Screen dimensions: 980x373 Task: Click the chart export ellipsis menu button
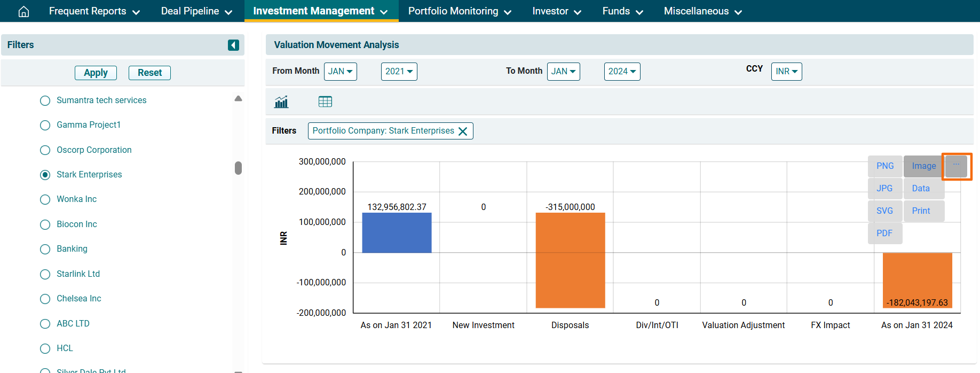(x=956, y=166)
